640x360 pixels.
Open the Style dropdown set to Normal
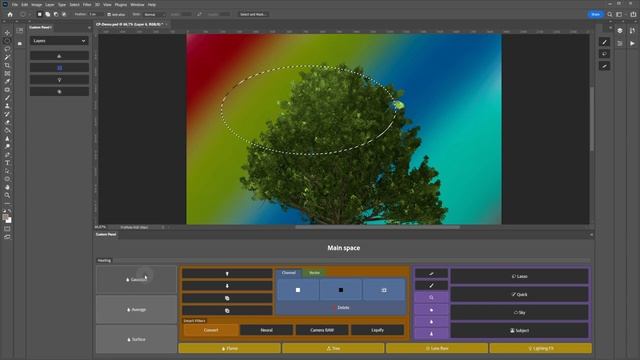pos(154,14)
